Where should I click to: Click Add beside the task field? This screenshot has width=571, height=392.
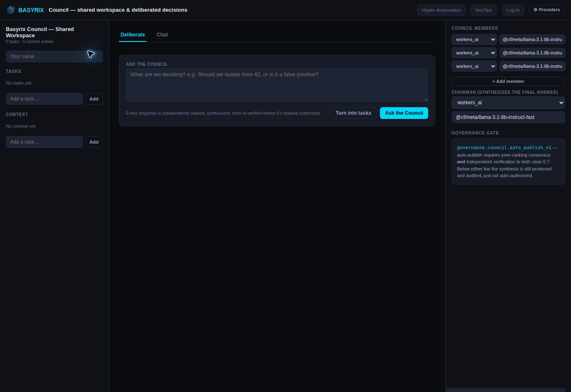click(x=94, y=99)
